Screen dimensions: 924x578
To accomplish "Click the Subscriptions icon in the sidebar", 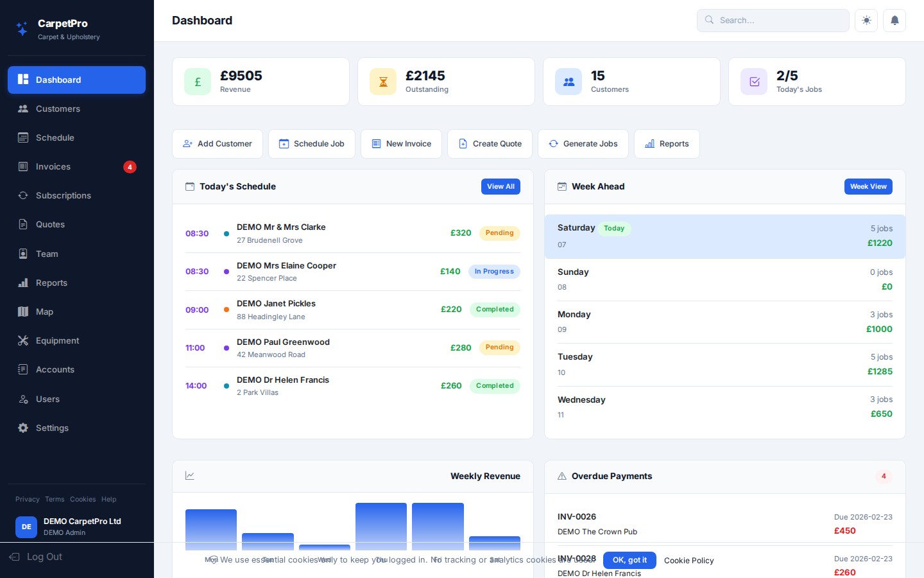I will 24,196.
